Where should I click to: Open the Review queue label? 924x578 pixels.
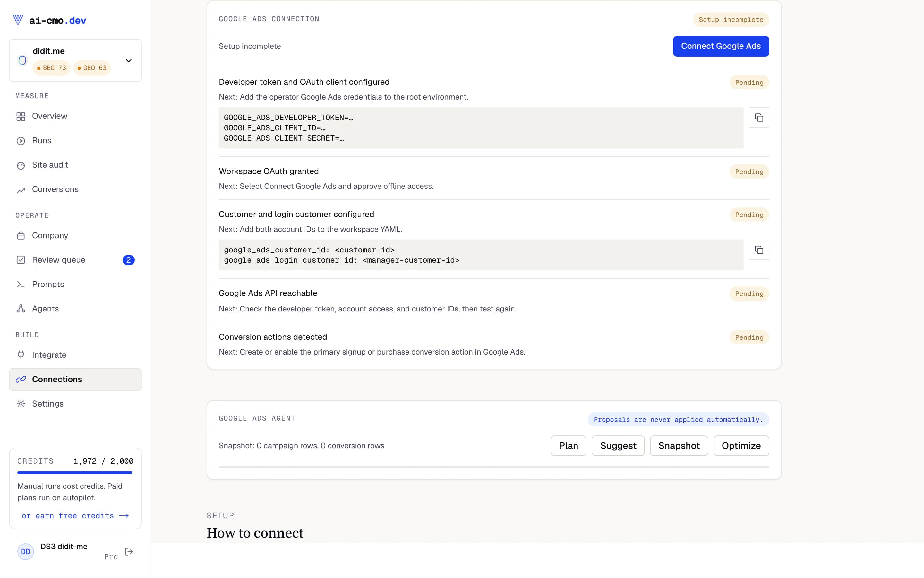point(58,260)
